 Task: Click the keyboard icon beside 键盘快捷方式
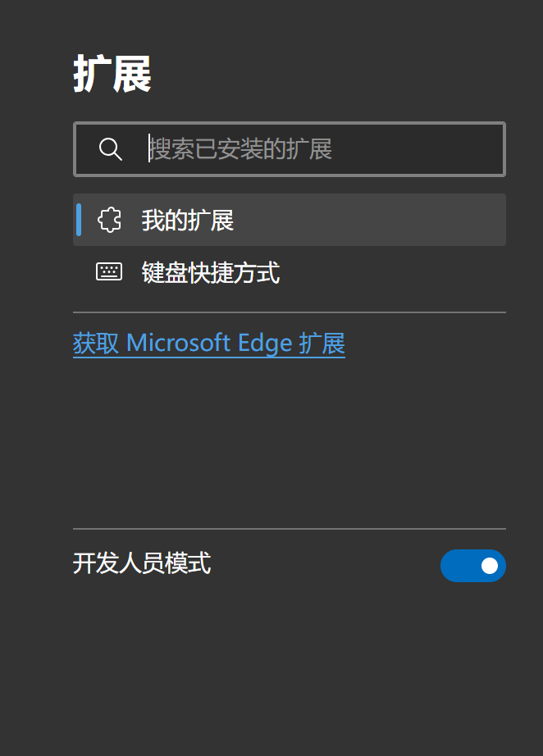[x=109, y=272]
